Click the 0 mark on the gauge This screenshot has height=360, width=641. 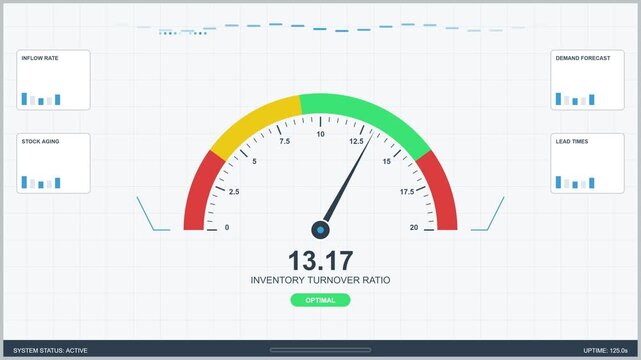point(227,228)
